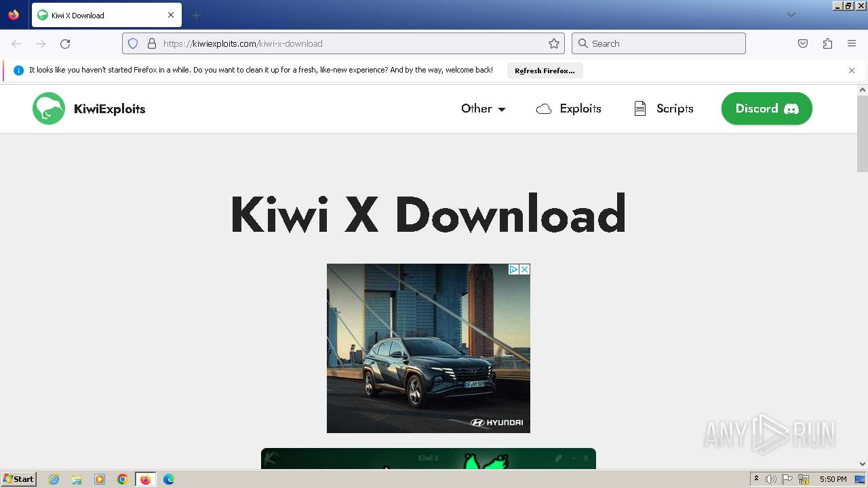868x488 pixels.
Task: Launch Google Chrome from taskbar
Action: tap(123, 479)
